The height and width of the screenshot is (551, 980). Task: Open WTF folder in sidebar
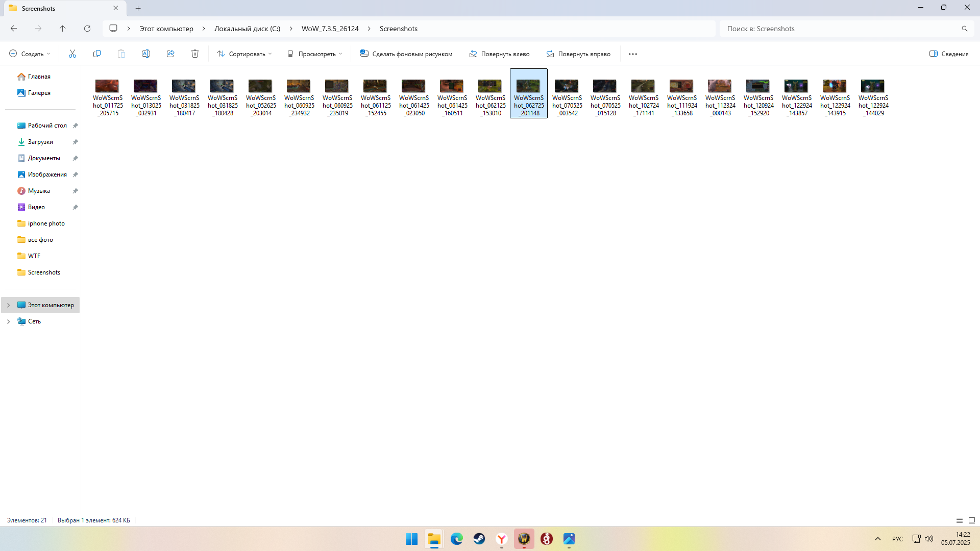40,256
